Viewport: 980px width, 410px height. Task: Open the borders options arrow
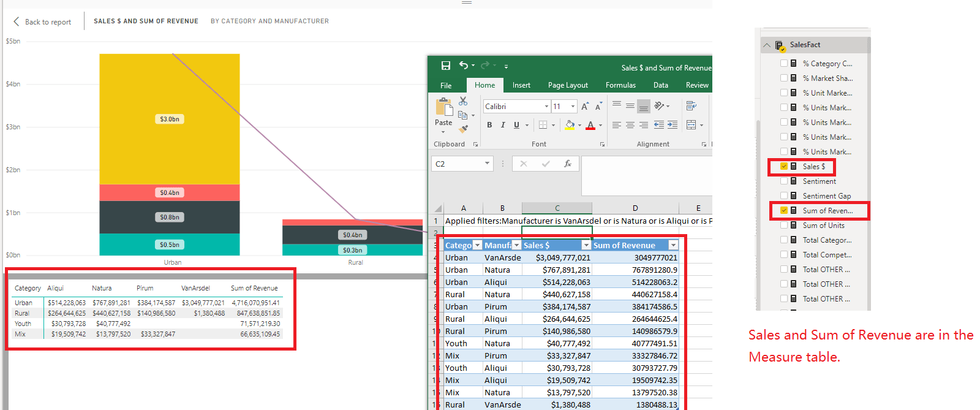click(553, 125)
